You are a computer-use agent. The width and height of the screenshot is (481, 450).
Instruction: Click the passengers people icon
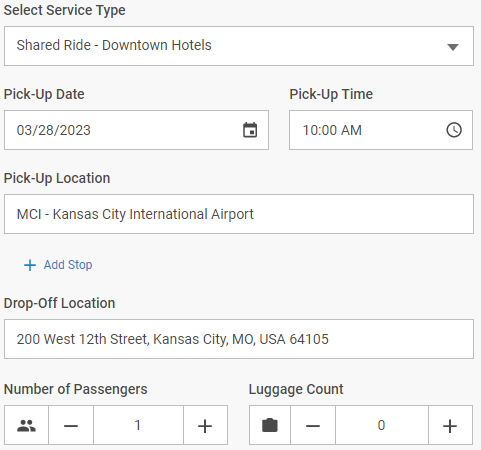click(26, 425)
